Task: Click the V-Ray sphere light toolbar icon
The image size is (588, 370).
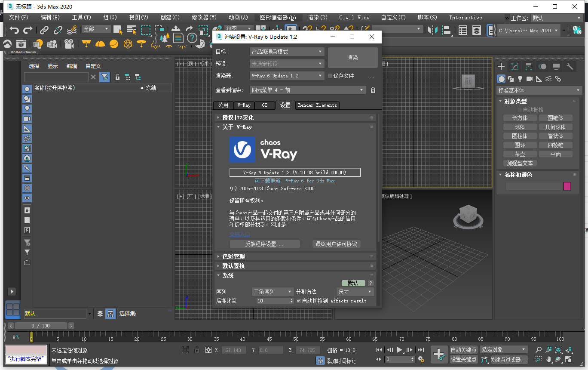Action: coord(114,44)
